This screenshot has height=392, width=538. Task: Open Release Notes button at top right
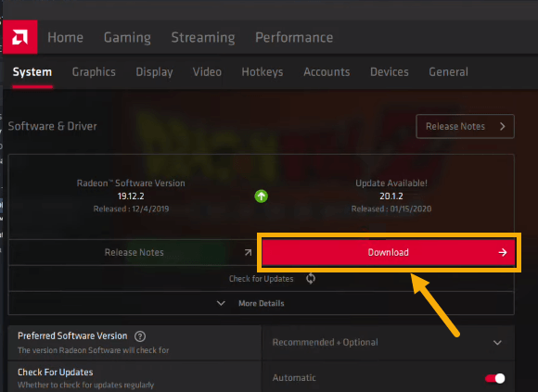coord(465,126)
